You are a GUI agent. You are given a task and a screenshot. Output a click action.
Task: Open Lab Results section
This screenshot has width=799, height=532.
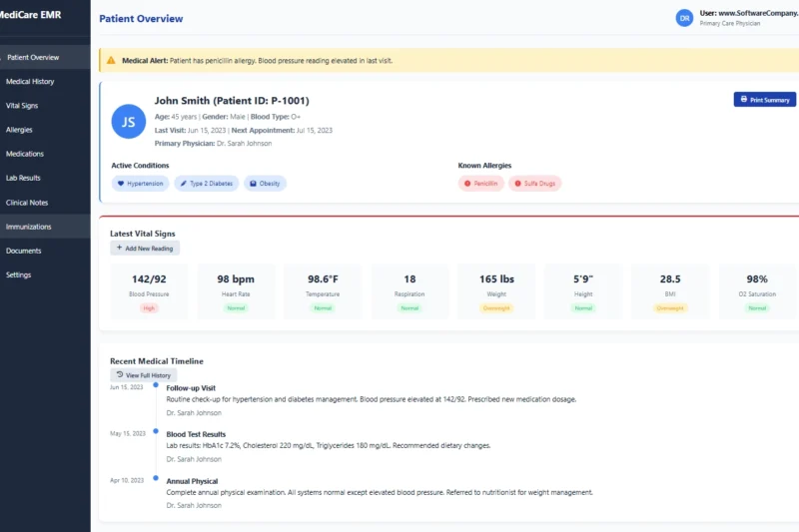[x=45, y=178]
